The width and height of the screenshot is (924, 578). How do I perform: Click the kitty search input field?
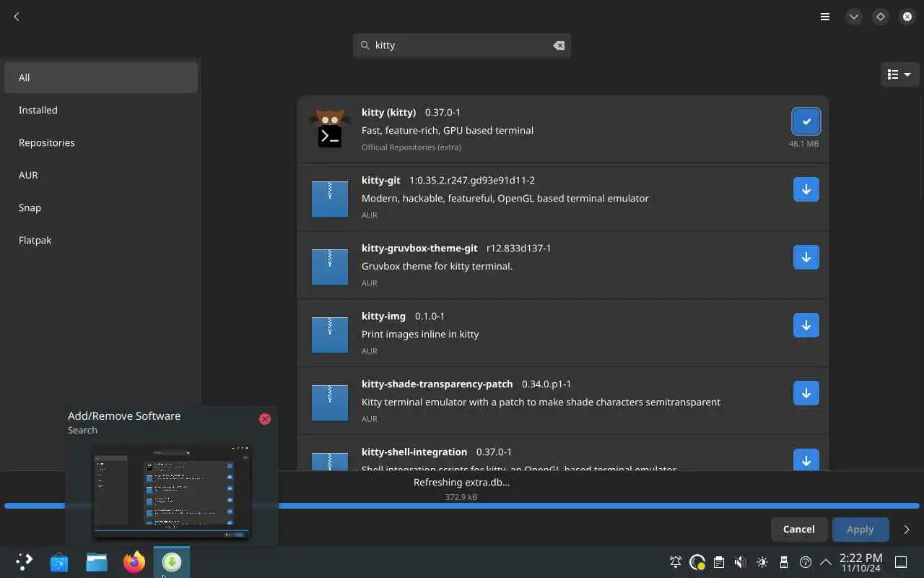(462, 45)
